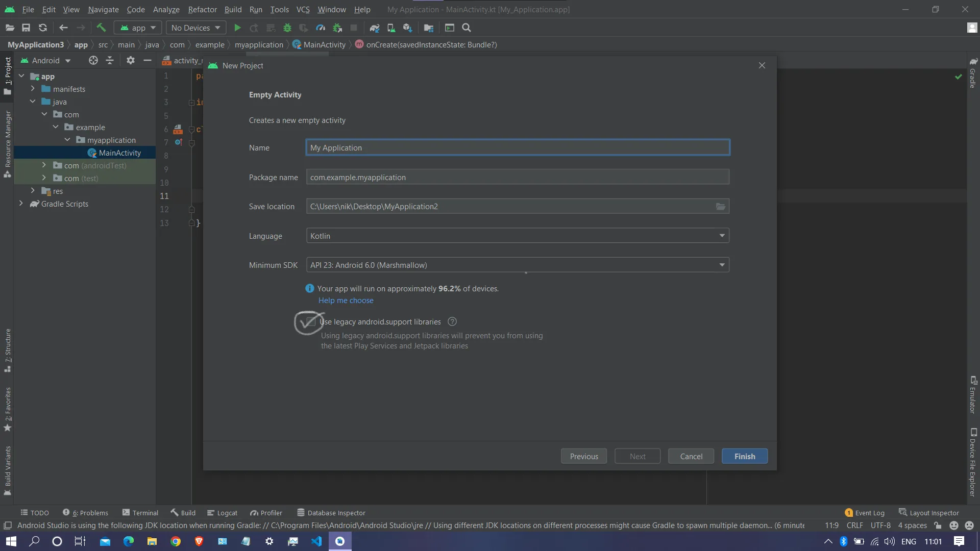Image resolution: width=980 pixels, height=551 pixels.
Task: Open the AVD Manager icon in toolbar
Action: coord(391,28)
